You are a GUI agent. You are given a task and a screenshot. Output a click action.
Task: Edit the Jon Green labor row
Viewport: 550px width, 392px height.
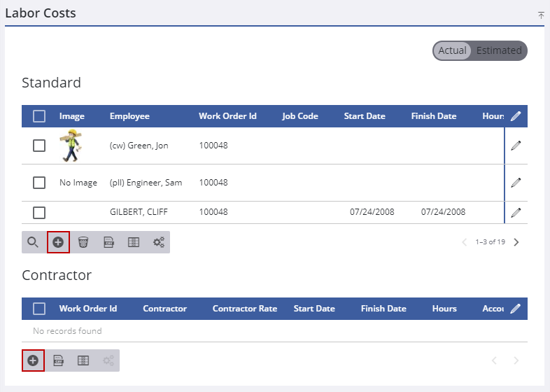tap(516, 146)
